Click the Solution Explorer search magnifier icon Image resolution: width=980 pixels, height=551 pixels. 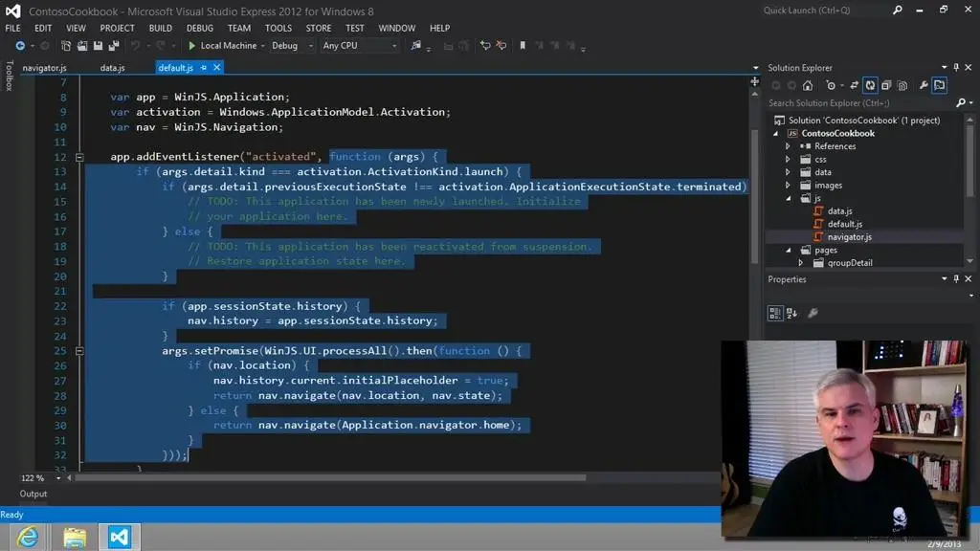[x=961, y=103]
